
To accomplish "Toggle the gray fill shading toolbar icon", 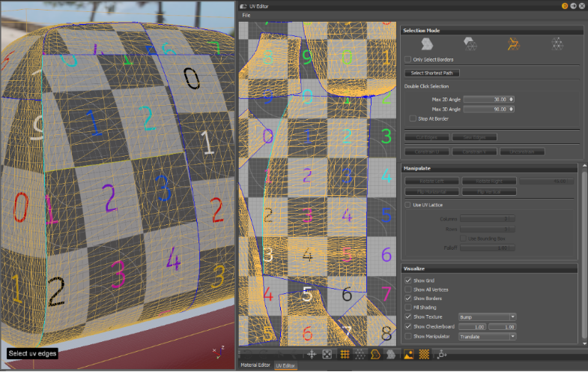I will click(x=391, y=354).
